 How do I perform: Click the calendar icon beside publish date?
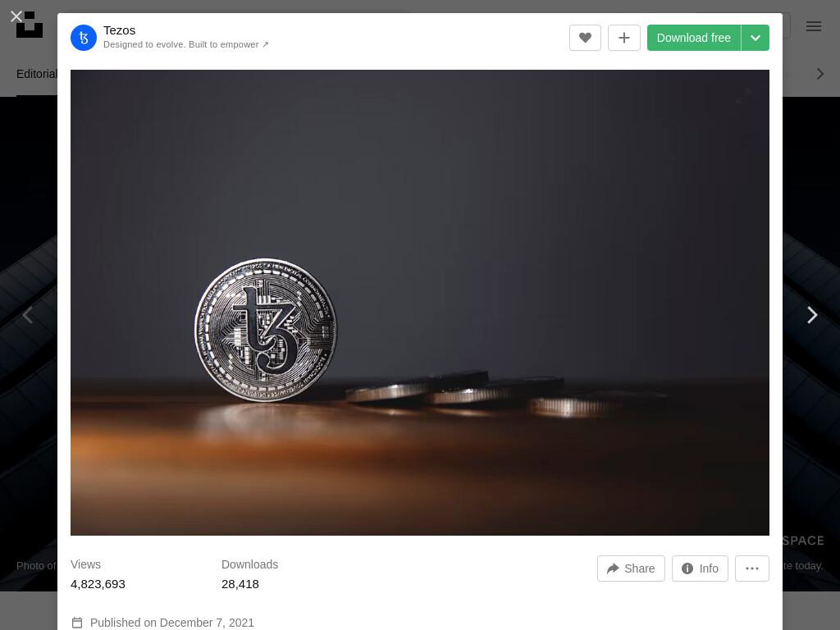[x=77, y=623]
